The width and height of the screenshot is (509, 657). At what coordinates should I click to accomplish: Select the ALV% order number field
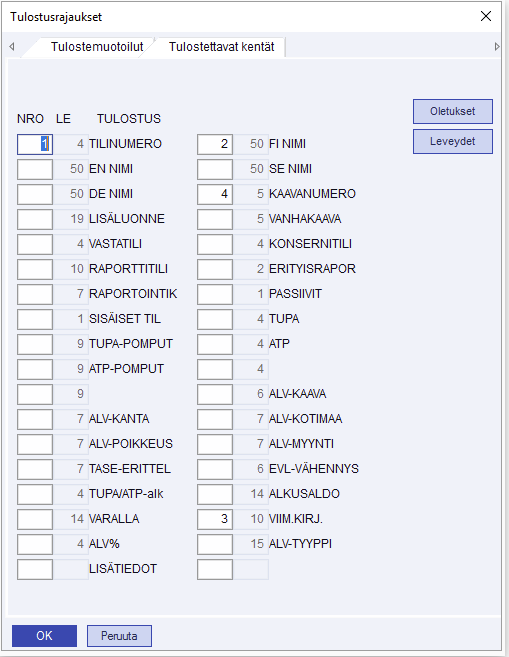pos(35,544)
